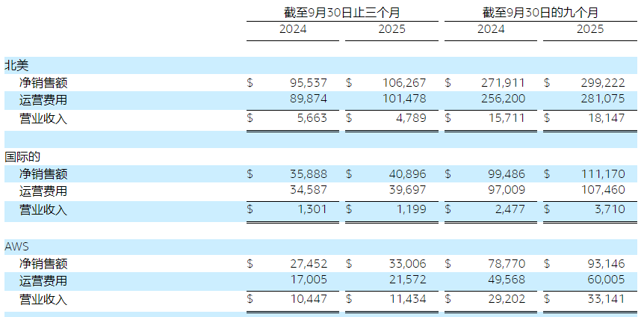
Task: Click the 国际的 section heading
Action: coord(22,156)
